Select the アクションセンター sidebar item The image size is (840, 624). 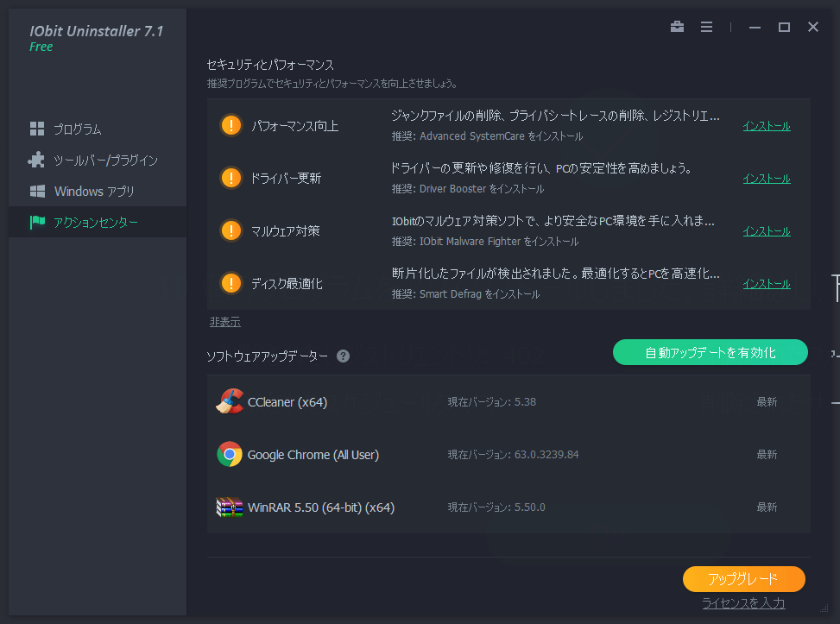click(98, 223)
